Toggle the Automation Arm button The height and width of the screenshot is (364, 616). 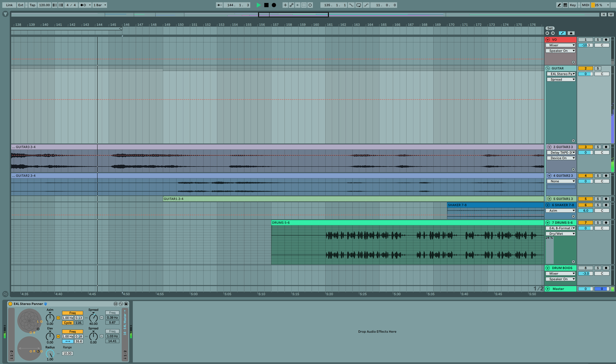(x=291, y=5)
